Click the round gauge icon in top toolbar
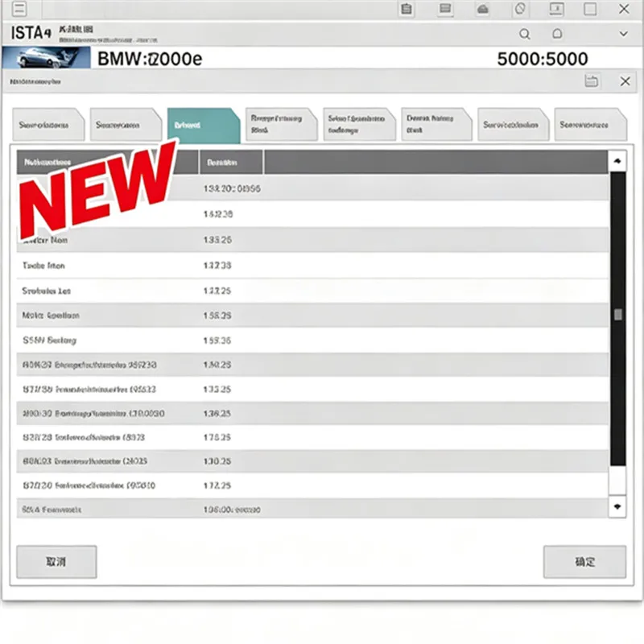The image size is (644, 644). pos(520,9)
